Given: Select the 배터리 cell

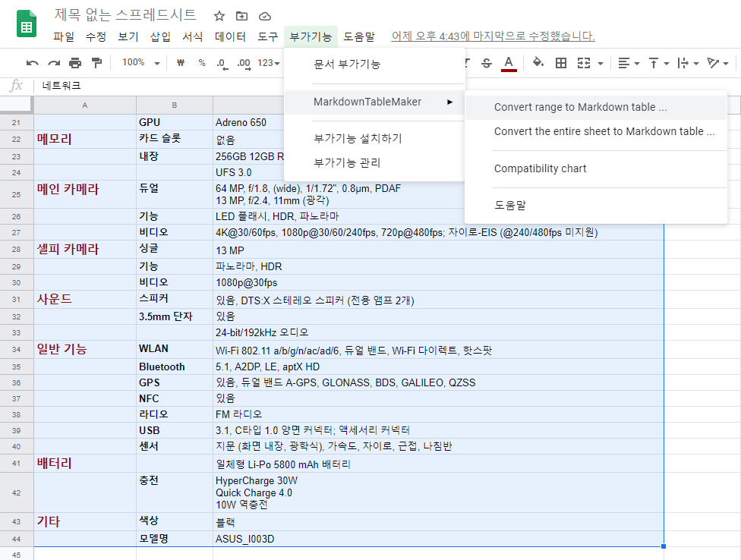Looking at the screenshot, I should click(x=85, y=464).
